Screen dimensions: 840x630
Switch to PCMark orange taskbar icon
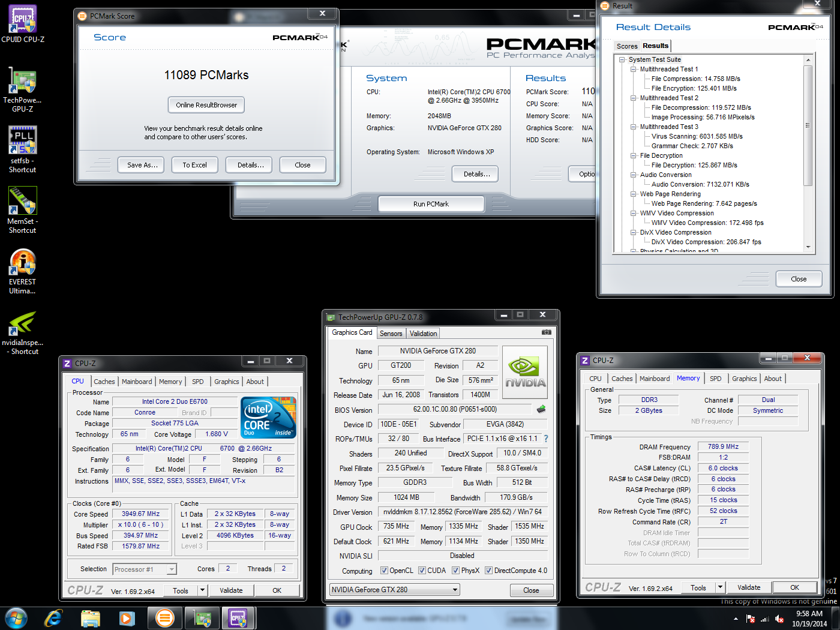pyautogui.click(x=164, y=618)
